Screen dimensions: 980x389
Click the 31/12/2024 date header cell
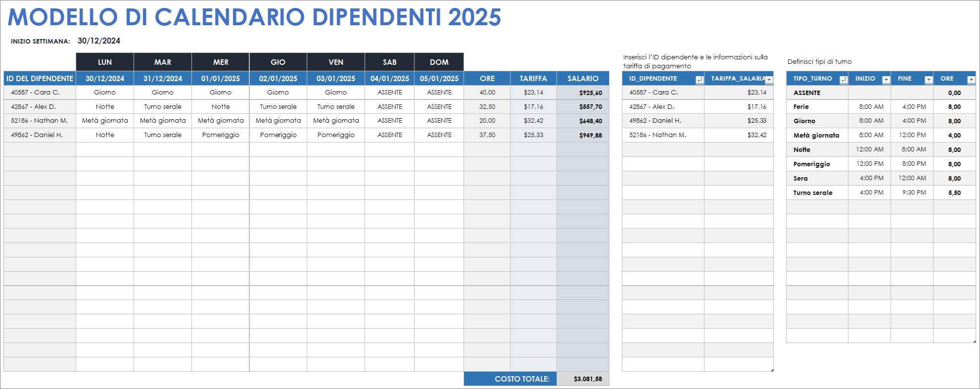tap(163, 78)
